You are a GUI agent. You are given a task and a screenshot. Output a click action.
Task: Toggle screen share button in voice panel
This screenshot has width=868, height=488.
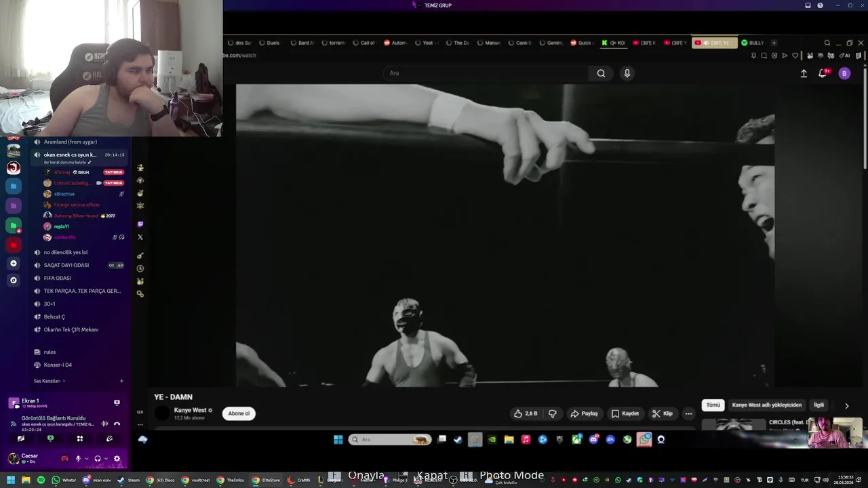[50, 439]
